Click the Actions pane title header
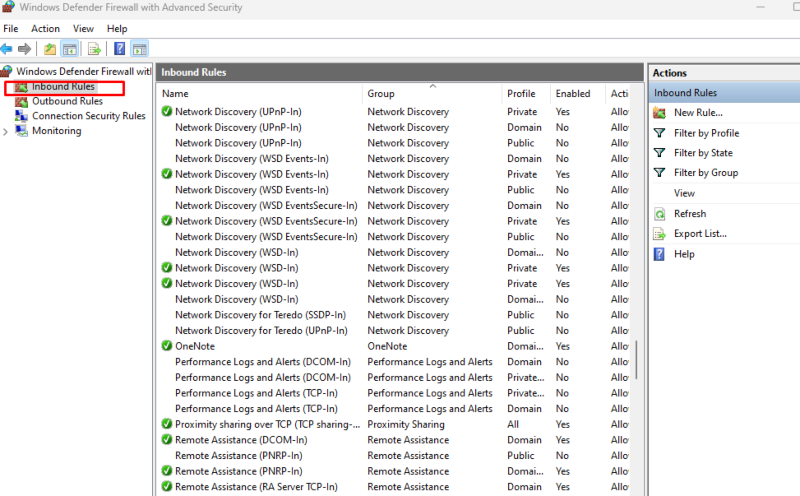Image resolution: width=800 pixels, height=496 pixels. point(669,73)
